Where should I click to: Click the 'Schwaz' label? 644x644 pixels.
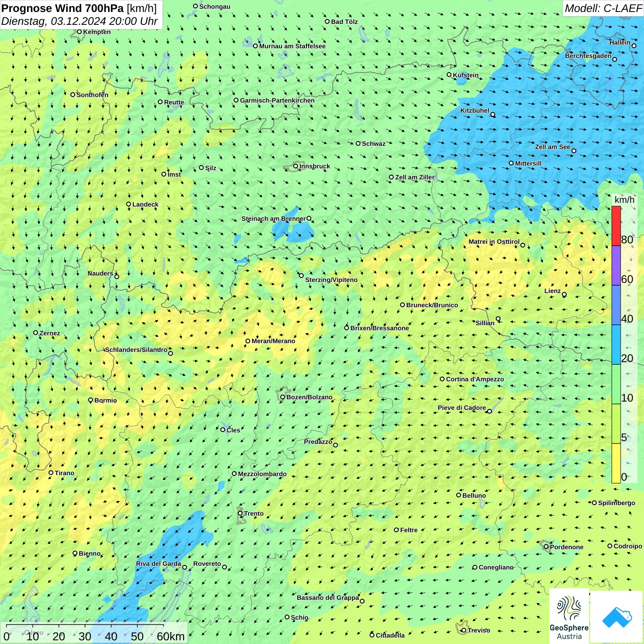[x=374, y=144]
